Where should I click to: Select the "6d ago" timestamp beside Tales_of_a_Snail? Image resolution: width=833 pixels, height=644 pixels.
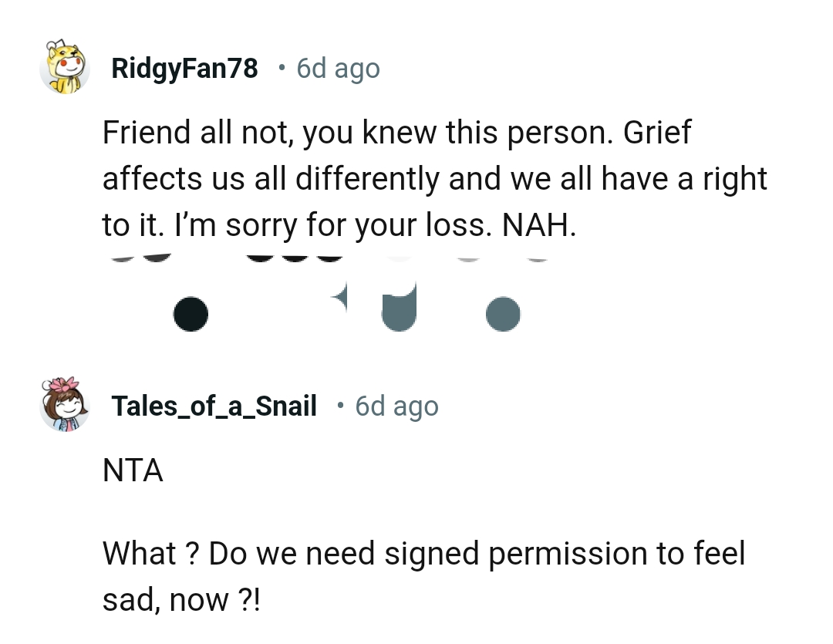click(x=396, y=406)
